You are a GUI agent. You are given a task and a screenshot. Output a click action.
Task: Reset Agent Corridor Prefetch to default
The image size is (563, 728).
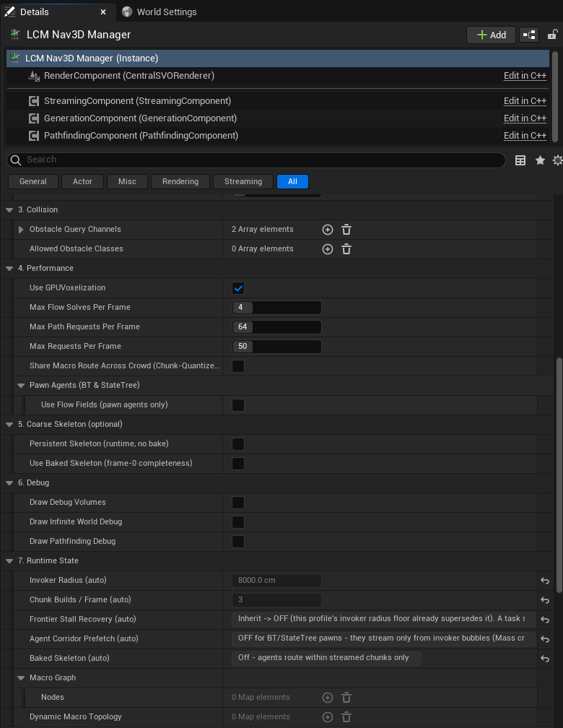coord(545,639)
